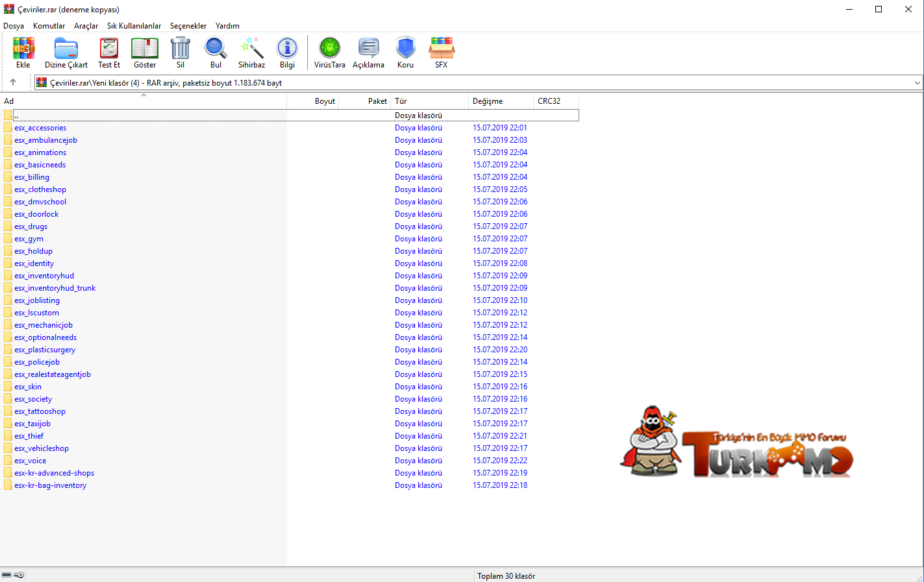Select the esx_tattooshop folder
The height and width of the screenshot is (582, 924).
click(x=40, y=411)
